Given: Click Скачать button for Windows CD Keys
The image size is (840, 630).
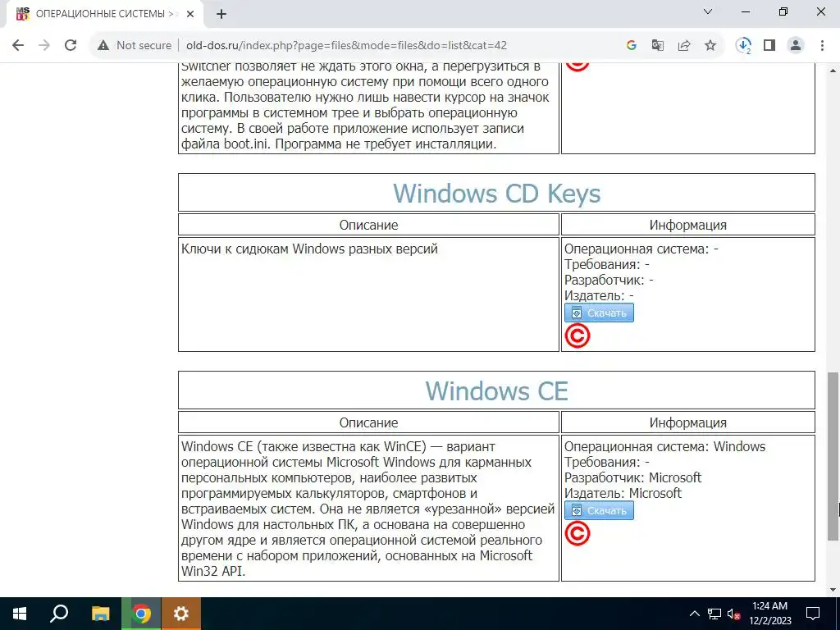Looking at the screenshot, I should tap(599, 313).
